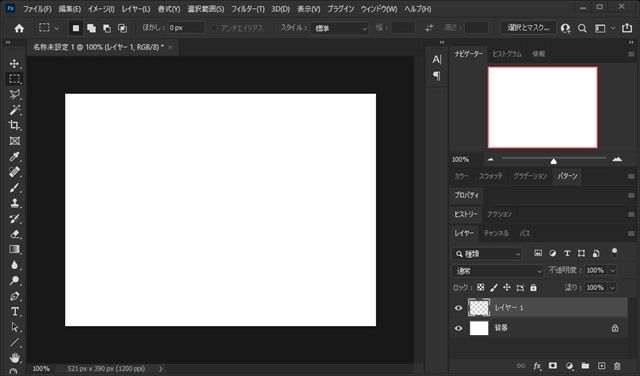Click the 選択とマスク button
The height and width of the screenshot is (376, 640).
point(528,28)
